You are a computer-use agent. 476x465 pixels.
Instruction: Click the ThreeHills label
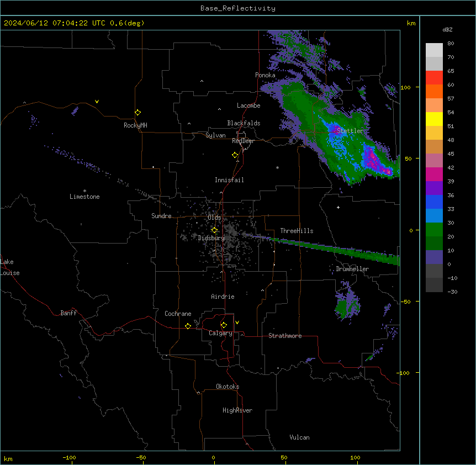[x=297, y=231]
